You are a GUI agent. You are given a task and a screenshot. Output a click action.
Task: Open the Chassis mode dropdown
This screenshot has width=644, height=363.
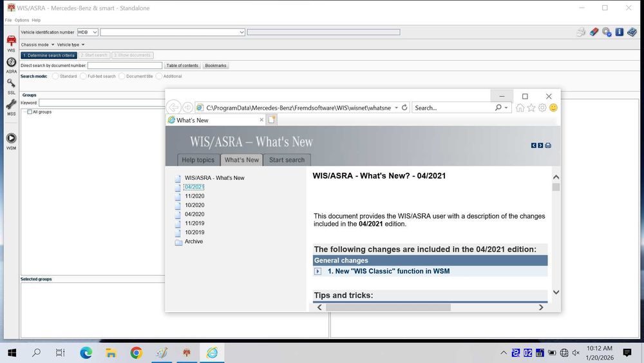click(x=37, y=44)
